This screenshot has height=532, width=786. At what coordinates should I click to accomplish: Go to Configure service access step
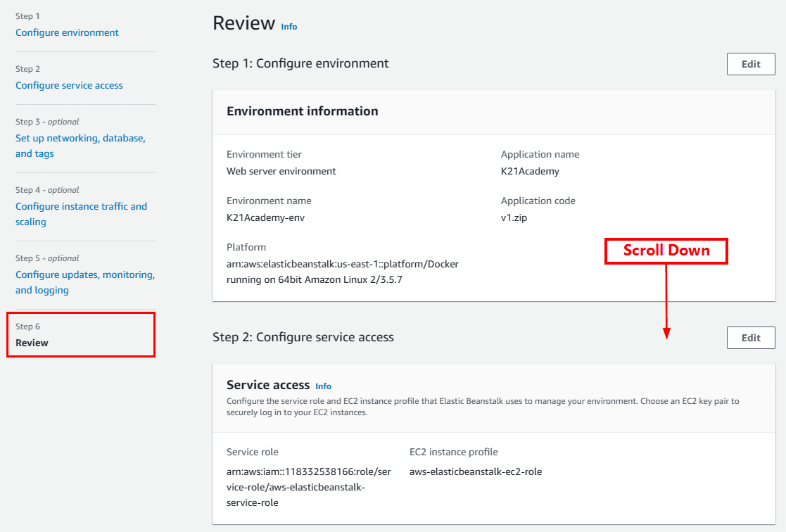69,85
